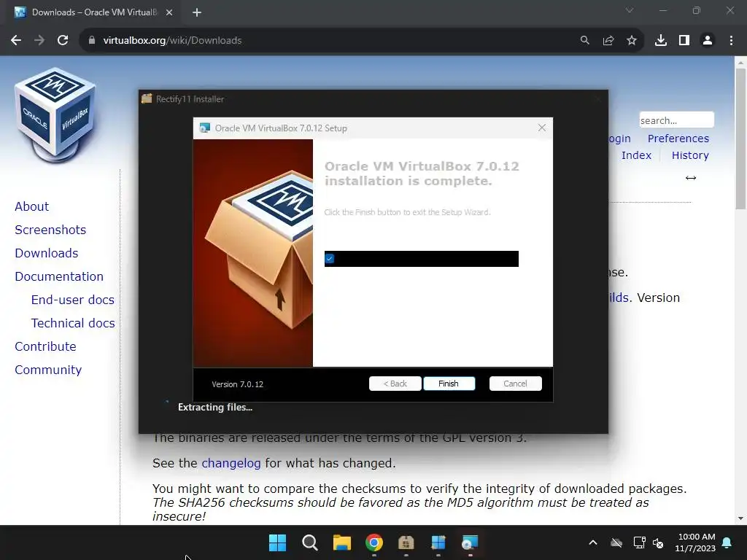Open a new Chrome tab
The height and width of the screenshot is (560, 747).
[197, 13]
